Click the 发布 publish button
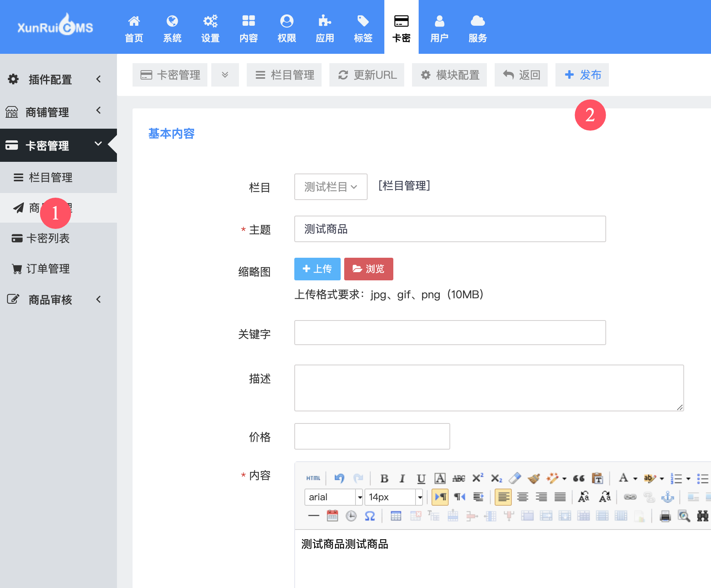This screenshot has width=711, height=588. coord(582,75)
